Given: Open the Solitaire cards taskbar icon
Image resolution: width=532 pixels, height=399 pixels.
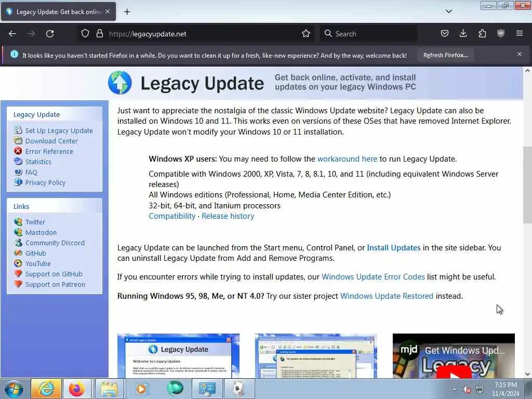Looking at the screenshot, I should coord(239,389).
